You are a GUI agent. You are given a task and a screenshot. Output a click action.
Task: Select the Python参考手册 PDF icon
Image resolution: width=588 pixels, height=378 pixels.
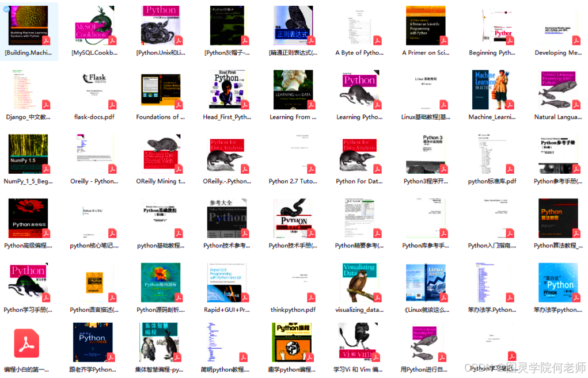click(x=559, y=154)
